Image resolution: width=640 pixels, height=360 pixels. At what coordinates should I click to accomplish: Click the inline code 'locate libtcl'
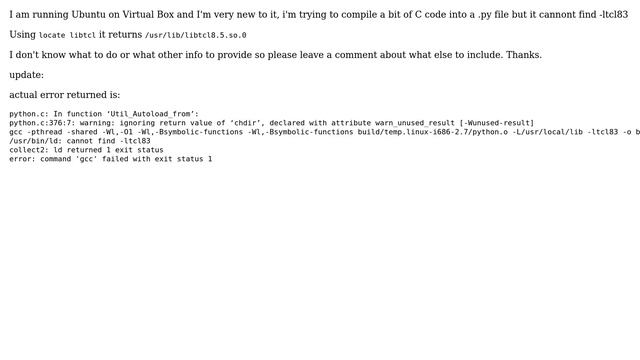[67, 36]
